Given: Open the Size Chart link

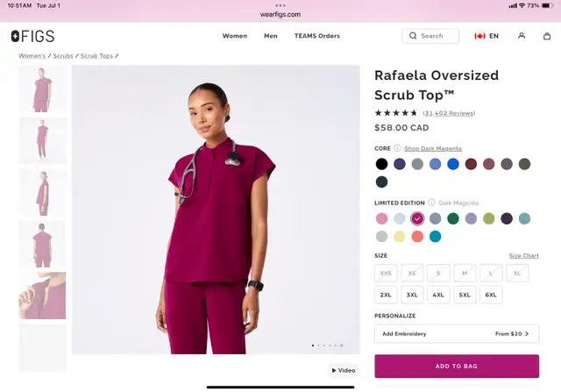Looking at the screenshot, I should click(x=524, y=255).
